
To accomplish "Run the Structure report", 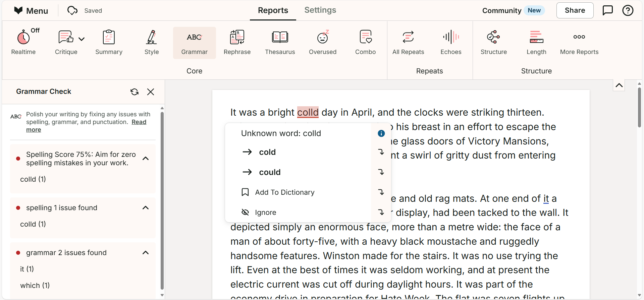I will pos(494,43).
